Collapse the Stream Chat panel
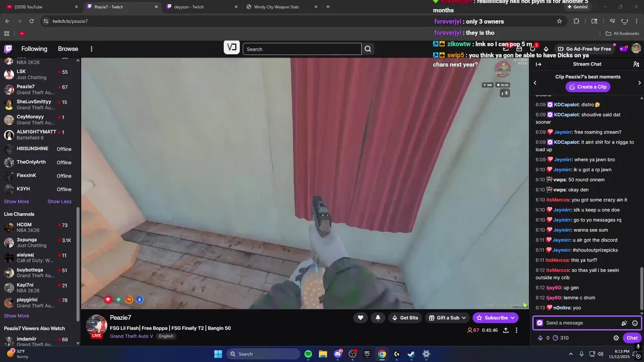644x362 pixels. tap(538, 64)
